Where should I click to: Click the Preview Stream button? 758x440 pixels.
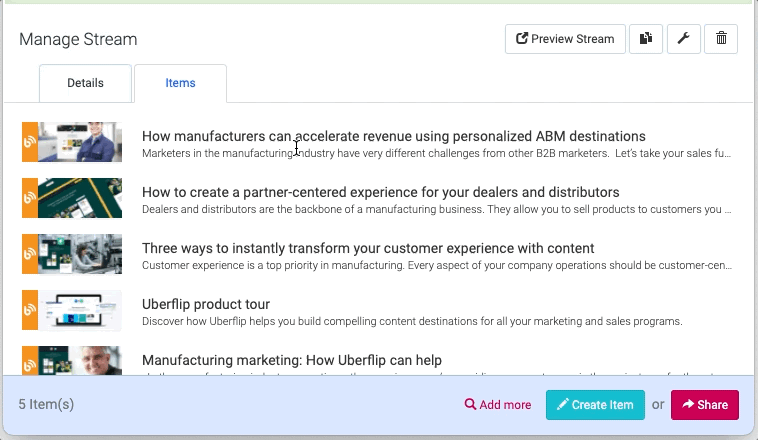[565, 39]
